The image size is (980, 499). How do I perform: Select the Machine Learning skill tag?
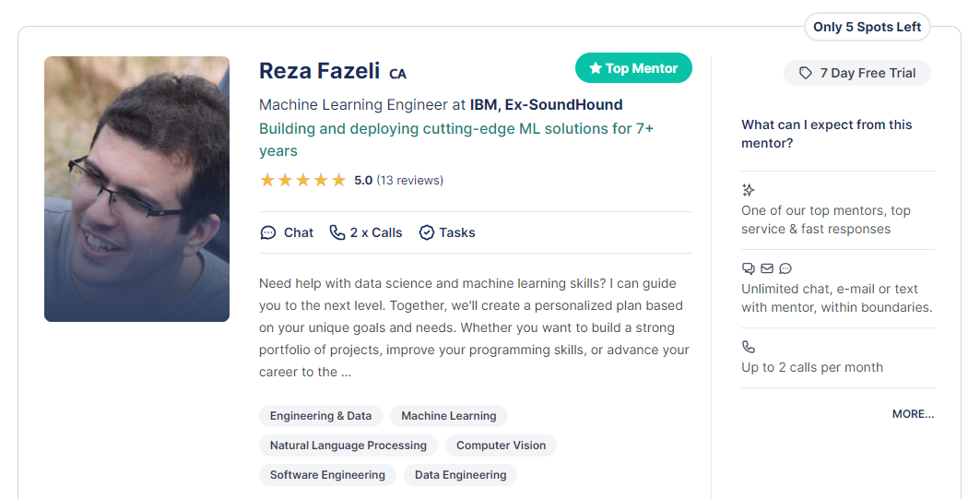[x=449, y=416]
